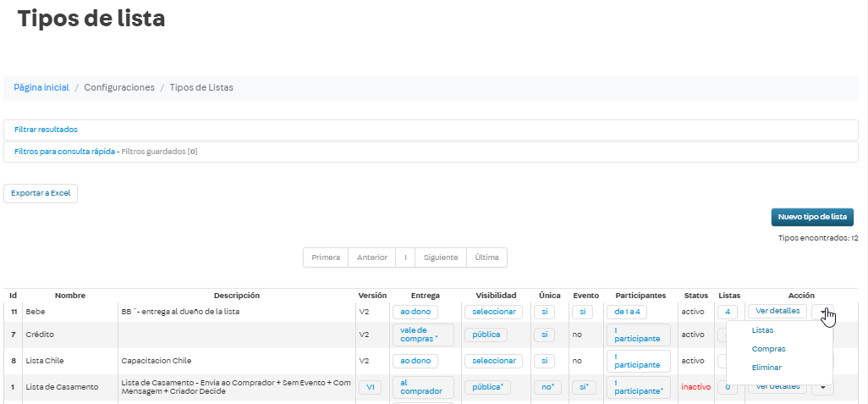Choose Compras in the dropdown menu
The image size is (868, 404).
[768, 349]
